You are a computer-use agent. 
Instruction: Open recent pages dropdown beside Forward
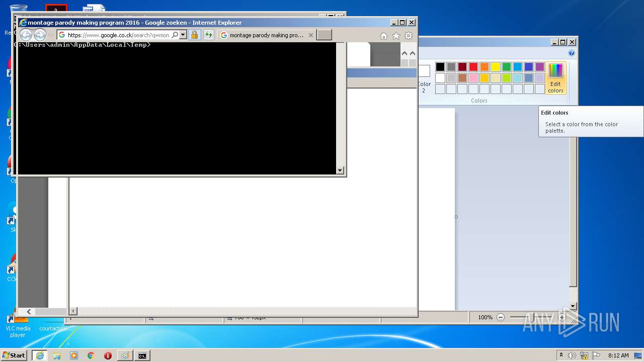click(51, 35)
